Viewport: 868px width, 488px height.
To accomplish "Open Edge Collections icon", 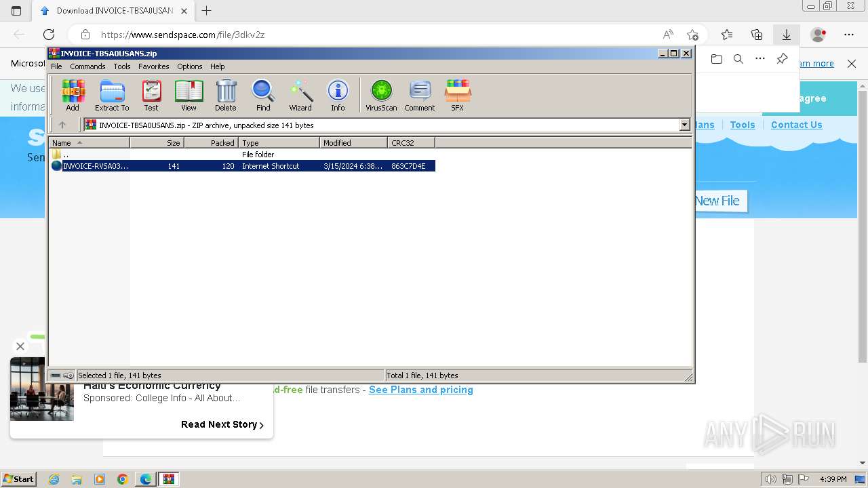I will (x=757, y=35).
